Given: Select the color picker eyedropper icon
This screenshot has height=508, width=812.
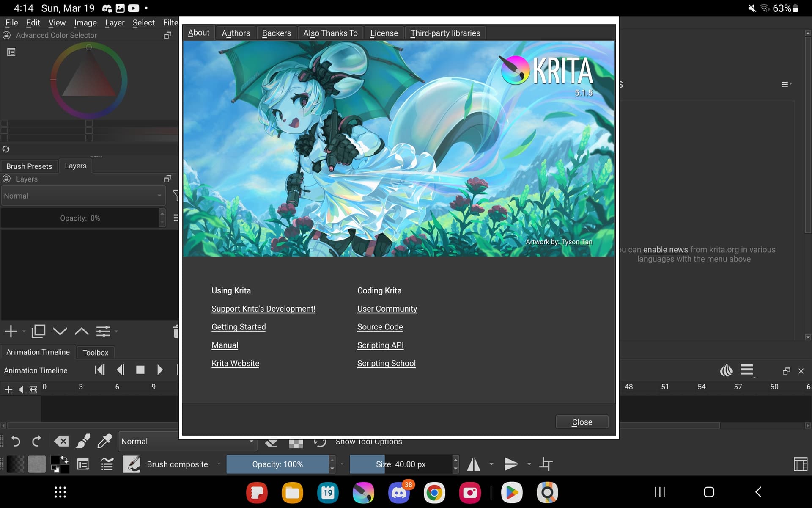Looking at the screenshot, I should 104,442.
